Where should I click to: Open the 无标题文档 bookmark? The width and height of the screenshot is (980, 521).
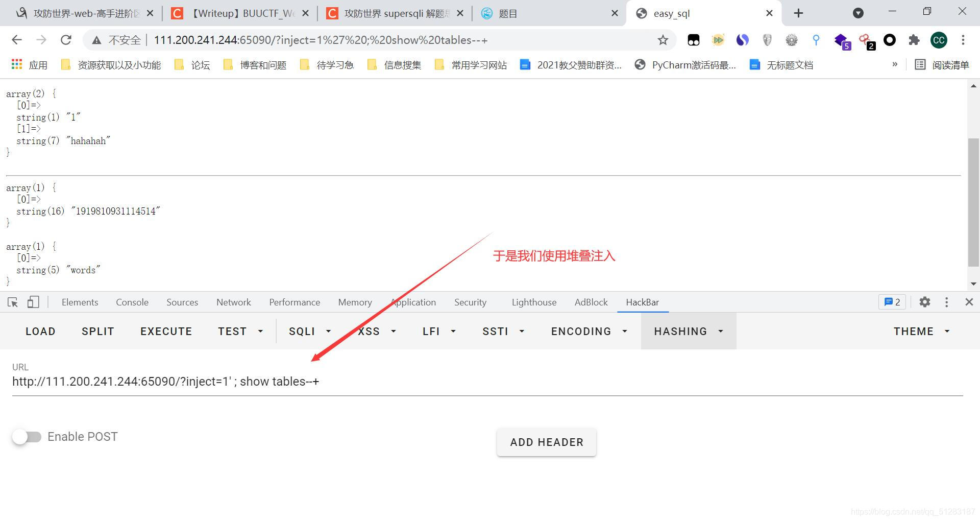pos(781,65)
